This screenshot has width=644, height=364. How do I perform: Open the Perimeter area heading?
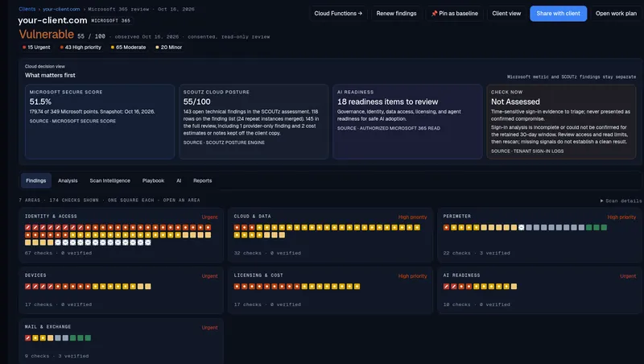click(456, 216)
